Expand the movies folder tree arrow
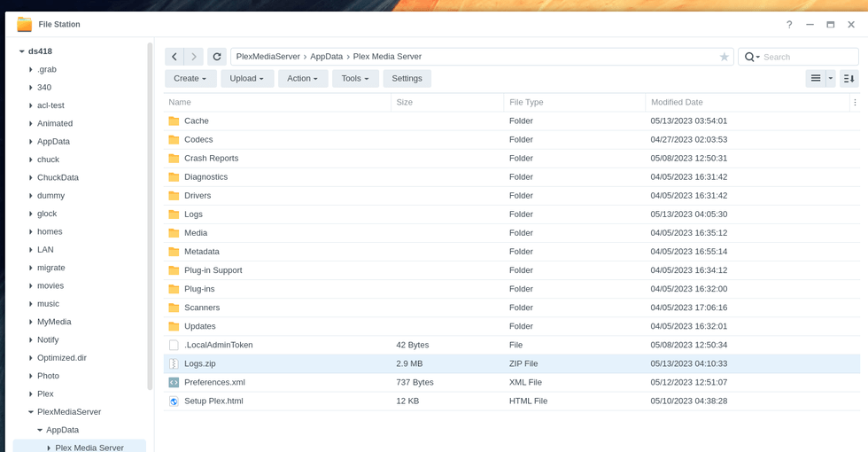Image resolution: width=868 pixels, height=452 pixels. coord(30,285)
